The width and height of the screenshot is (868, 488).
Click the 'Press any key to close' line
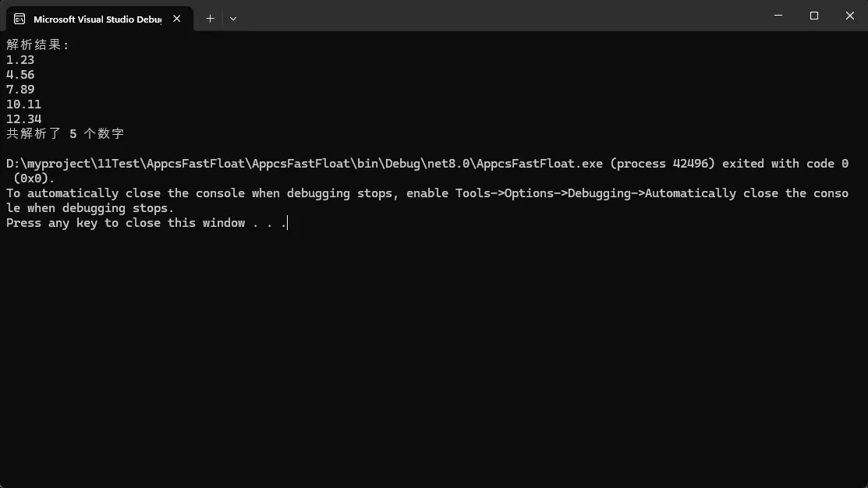click(146, 223)
